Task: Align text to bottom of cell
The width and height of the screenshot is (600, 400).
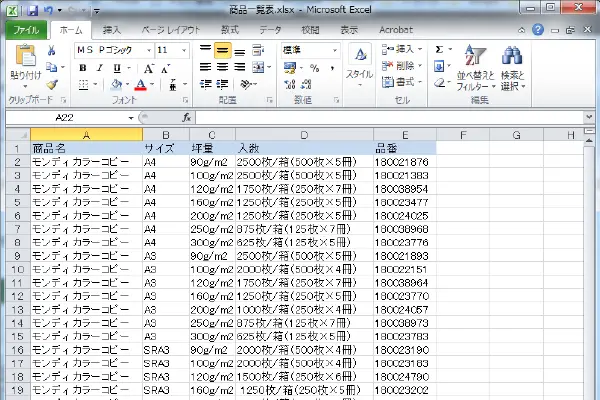Action: [240, 50]
